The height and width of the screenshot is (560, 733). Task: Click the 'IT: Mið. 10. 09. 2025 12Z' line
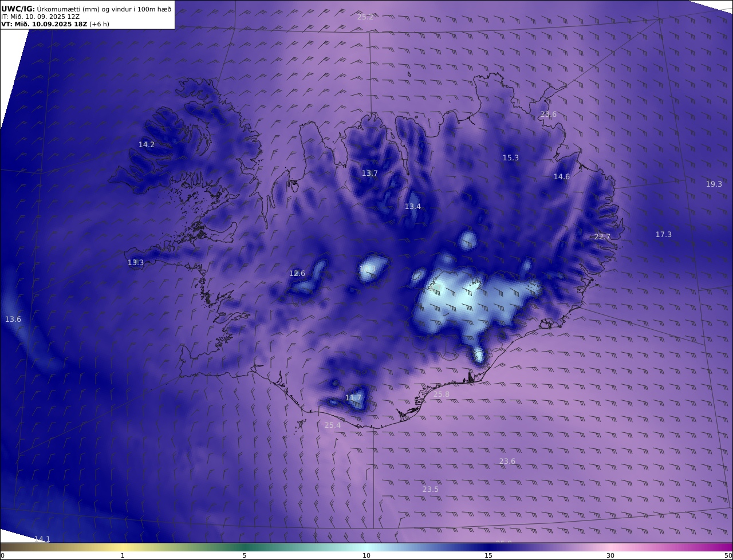coord(40,17)
